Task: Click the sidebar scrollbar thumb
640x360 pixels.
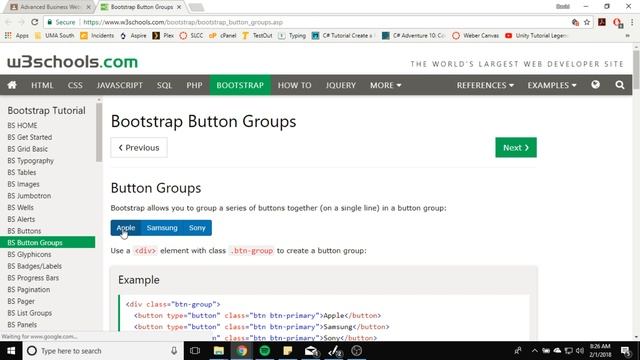Action: [99, 132]
